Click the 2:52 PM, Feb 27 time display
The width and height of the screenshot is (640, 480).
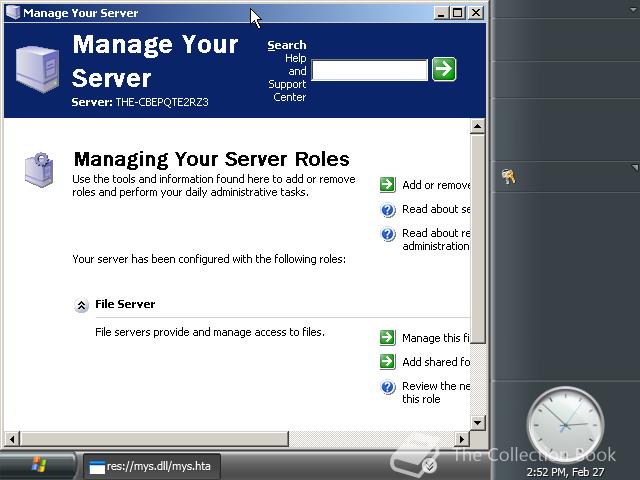point(565,472)
